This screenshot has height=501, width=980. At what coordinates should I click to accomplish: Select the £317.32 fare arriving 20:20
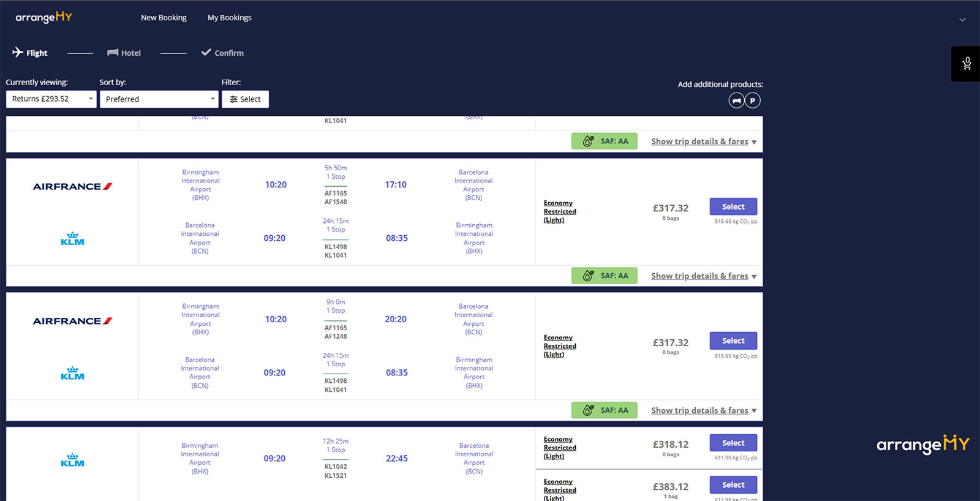(733, 341)
